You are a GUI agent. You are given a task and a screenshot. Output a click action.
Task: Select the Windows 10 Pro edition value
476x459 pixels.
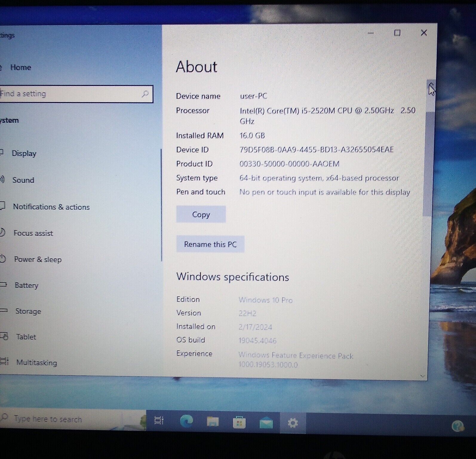[x=265, y=300]
